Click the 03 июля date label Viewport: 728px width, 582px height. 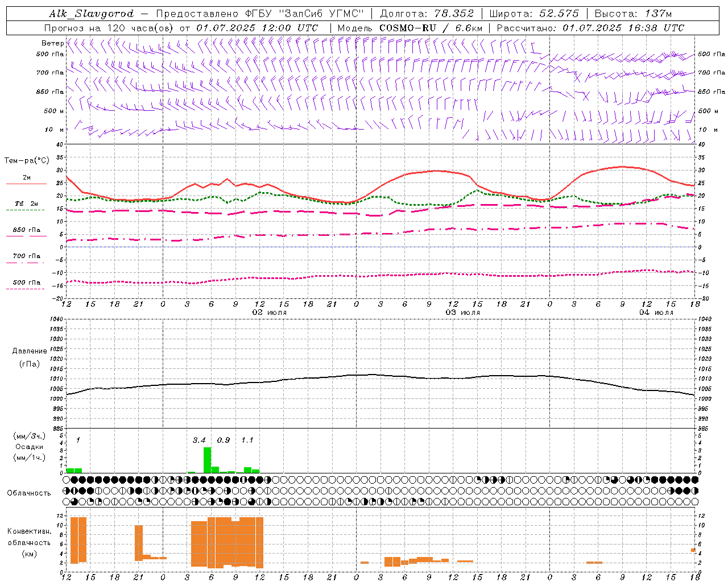[462, 313]
